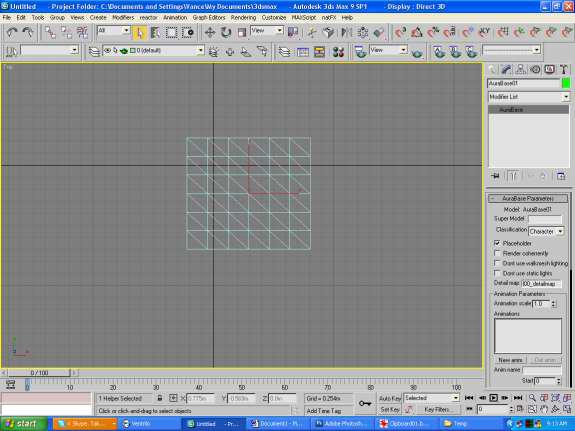This screenshot has width=575, height=431.
Task: Open the Graph Editors menu
Action: tap(209, 17)
